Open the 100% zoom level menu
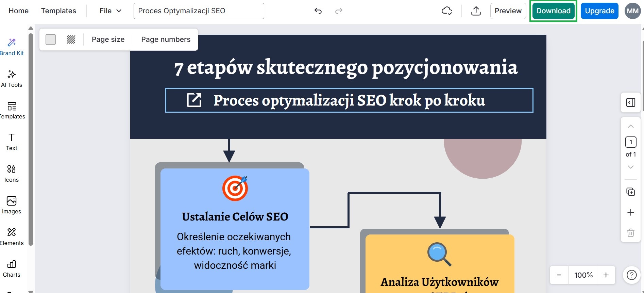 pos(583,275)
